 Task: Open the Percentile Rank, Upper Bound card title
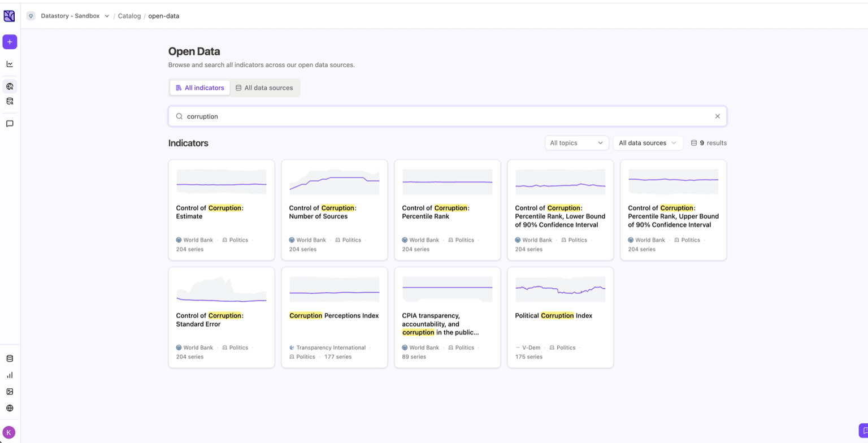(x=673, y=216)
